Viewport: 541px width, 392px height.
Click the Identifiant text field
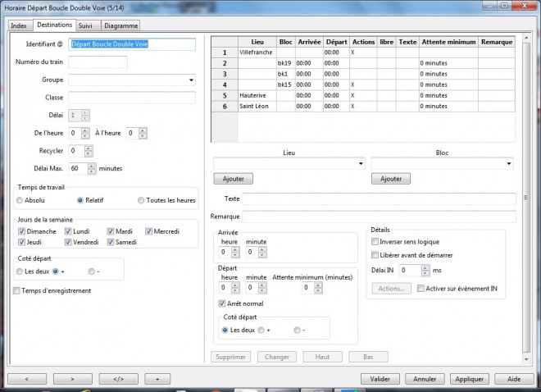click(132, 44)
